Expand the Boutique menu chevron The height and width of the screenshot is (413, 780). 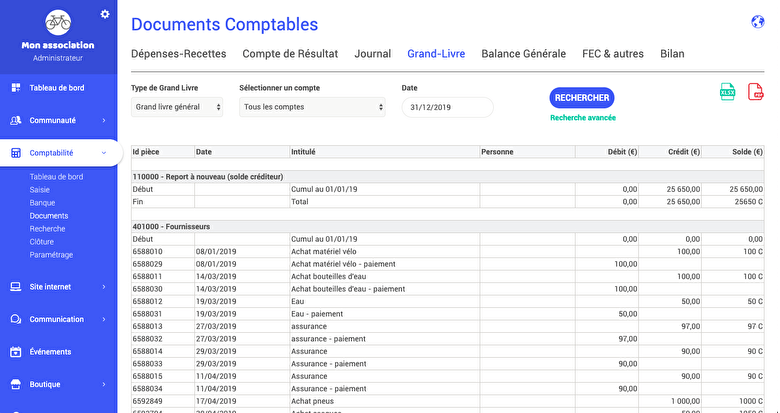(104, 384)
